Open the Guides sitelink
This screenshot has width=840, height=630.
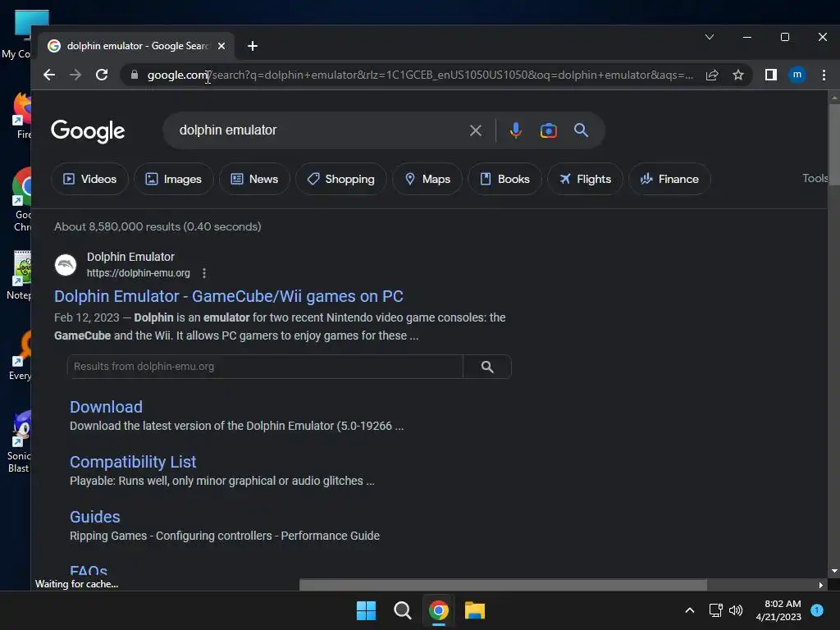[x=95, y=517]
